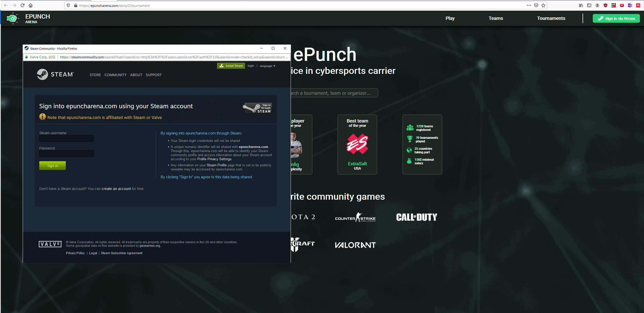Viewport: 644px width, 313px height.
Task: Open Steam ABOUT tab
Action: 136,75
